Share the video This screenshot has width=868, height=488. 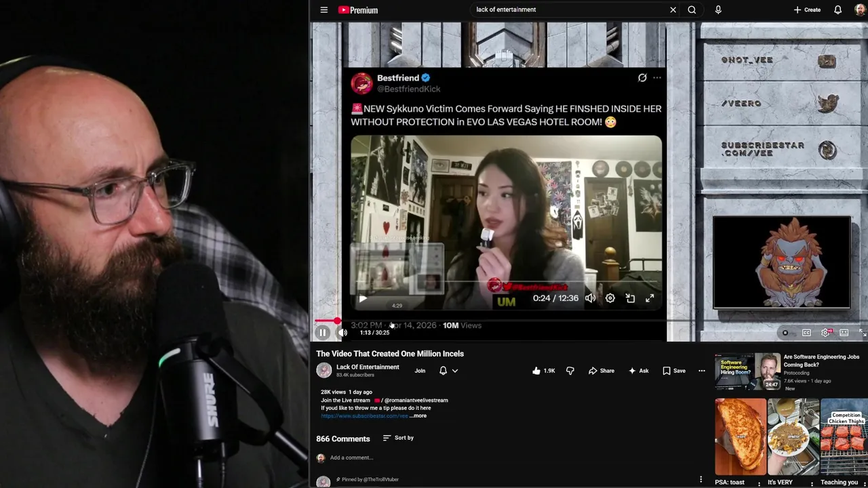coord(601,371)
